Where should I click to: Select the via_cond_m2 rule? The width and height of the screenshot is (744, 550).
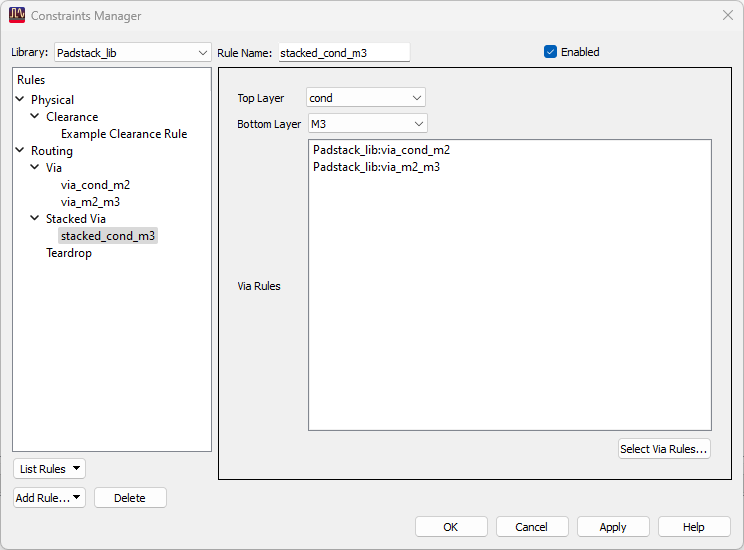(95, 185)
